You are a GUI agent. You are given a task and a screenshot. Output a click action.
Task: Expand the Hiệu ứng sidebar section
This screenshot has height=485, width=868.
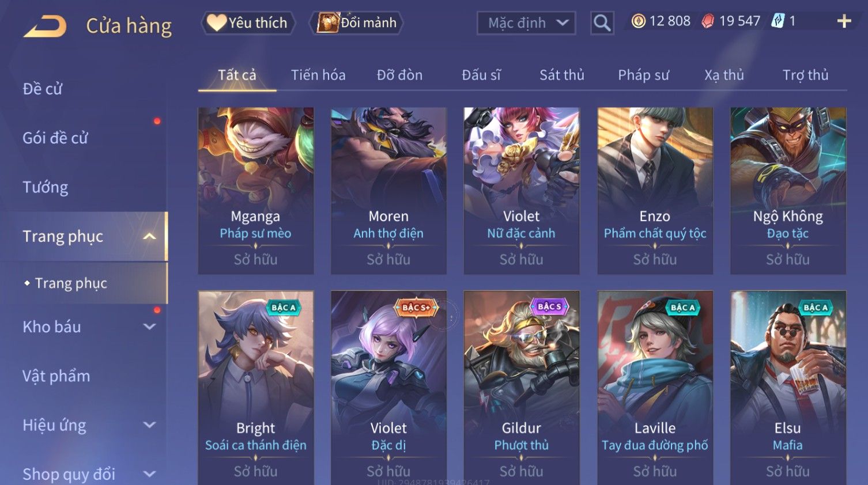click(149, 425)
